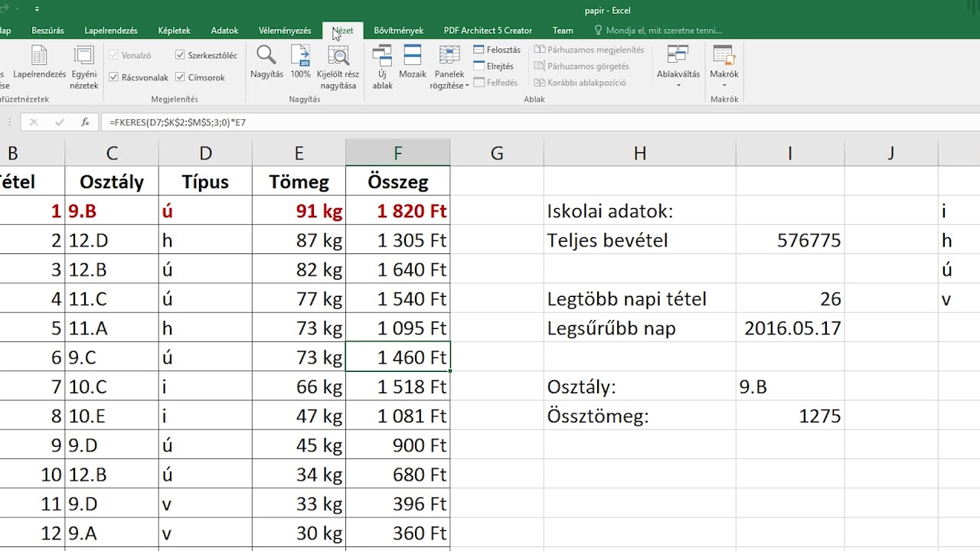The width and height of the screenshot is (980, 551).
Task: Click the Legtöbb napi tétel cell
Action: (x=640, y=298)
